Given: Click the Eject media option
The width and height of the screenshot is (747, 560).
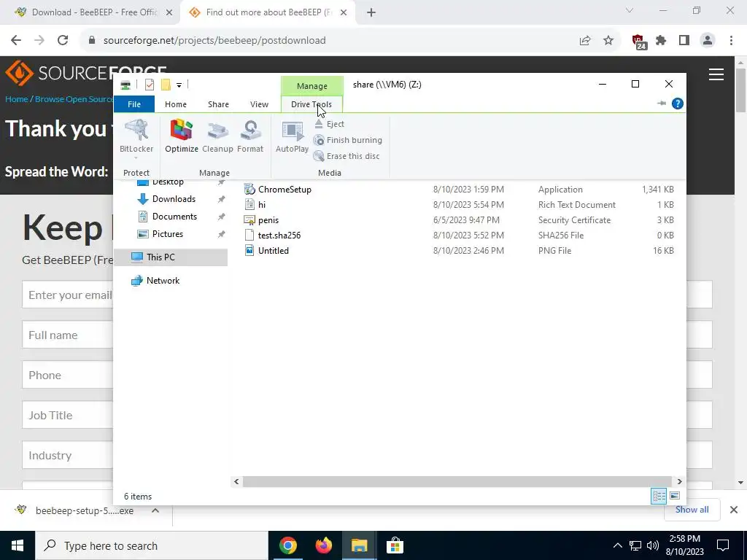Looking at the screenshot, I should coord(329,124).
